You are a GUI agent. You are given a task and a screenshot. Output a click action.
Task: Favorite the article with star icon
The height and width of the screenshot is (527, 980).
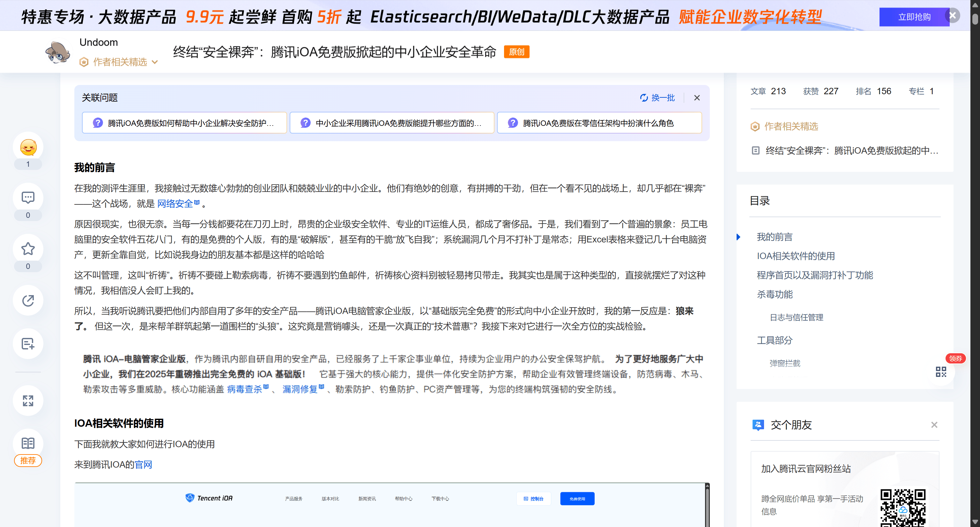28,249
